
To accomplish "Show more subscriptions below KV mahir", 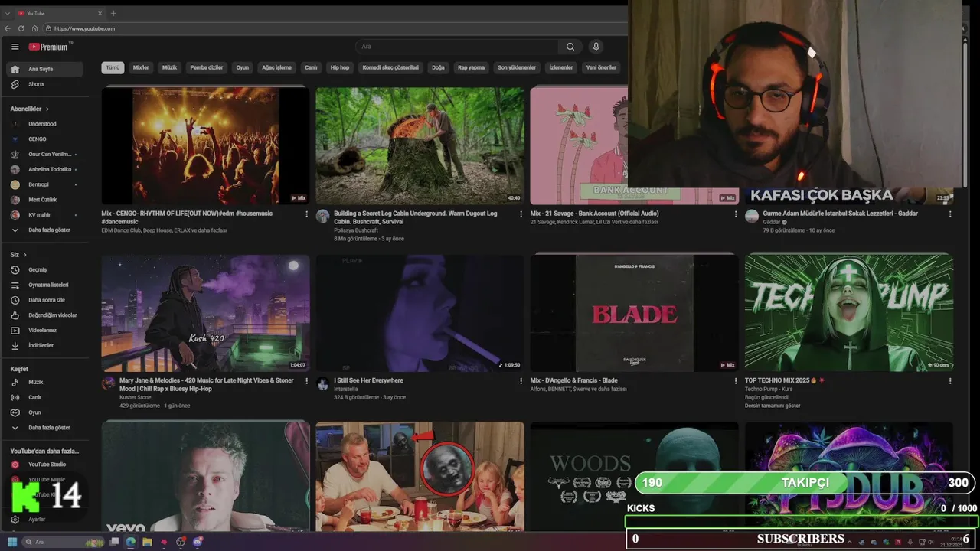I will pos(44,230).
